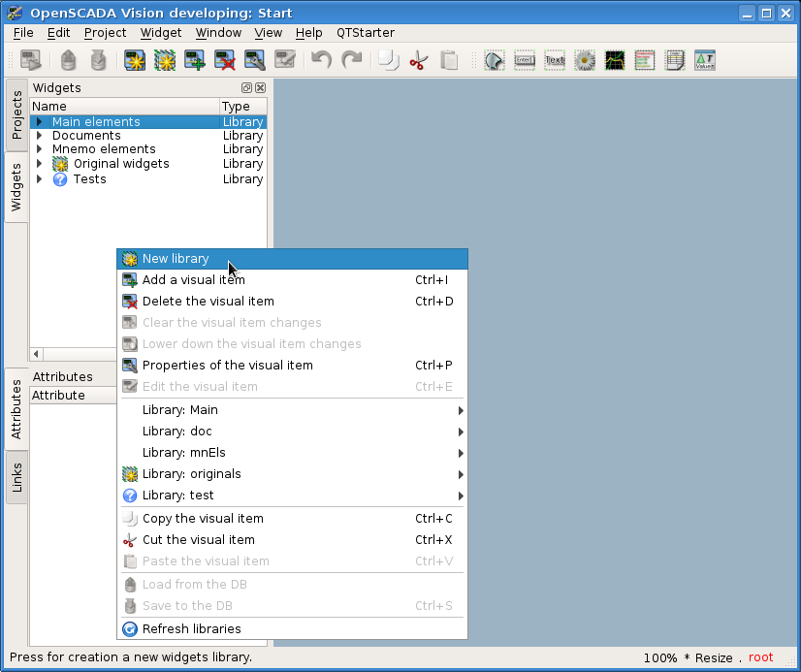
Task: Click the Load from DB toolbar icon
Action: [68, 60]
